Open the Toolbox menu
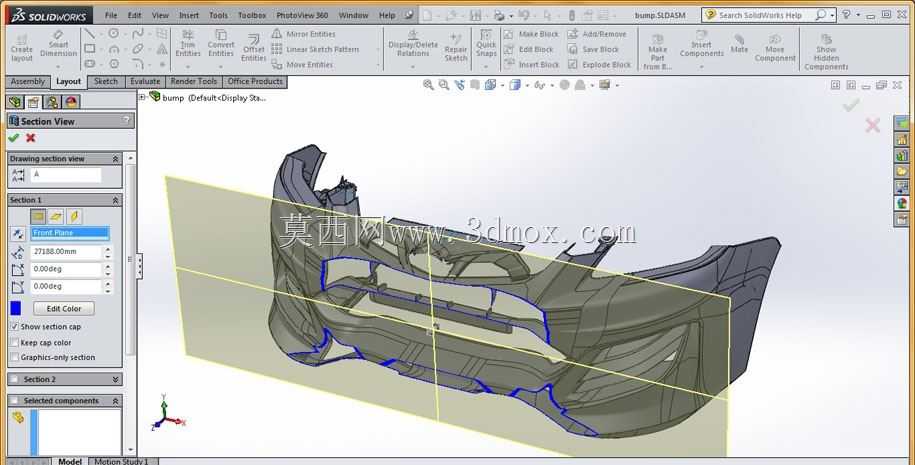This screenshot has height=465, width=915. [252, 15]
